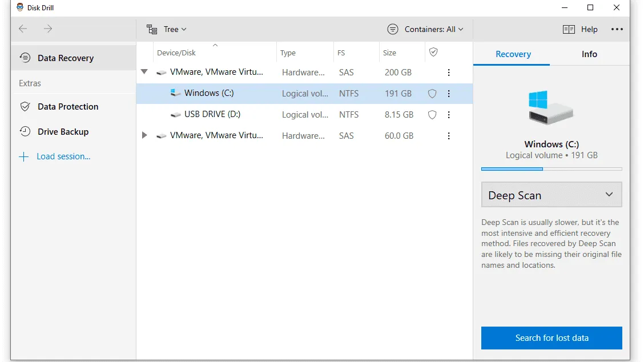Expand the 60.0 GB VMware disk tree

coord(144,135)
